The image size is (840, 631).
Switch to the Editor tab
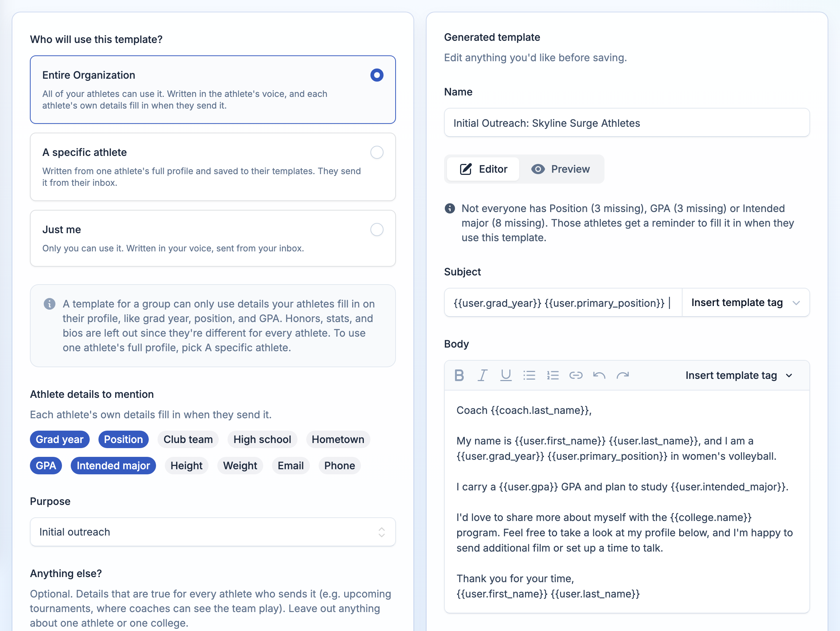pyautogui.click(x=483, y=169)
